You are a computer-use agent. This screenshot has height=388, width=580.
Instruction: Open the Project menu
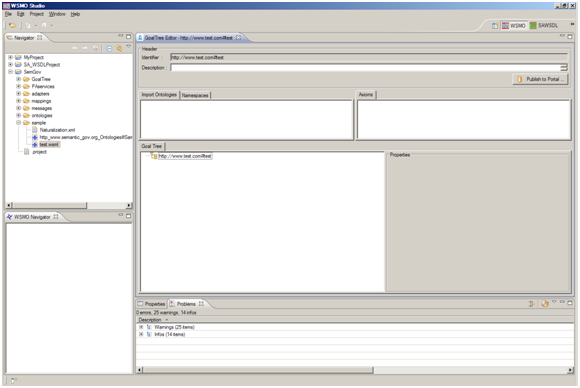click(37, 14)
